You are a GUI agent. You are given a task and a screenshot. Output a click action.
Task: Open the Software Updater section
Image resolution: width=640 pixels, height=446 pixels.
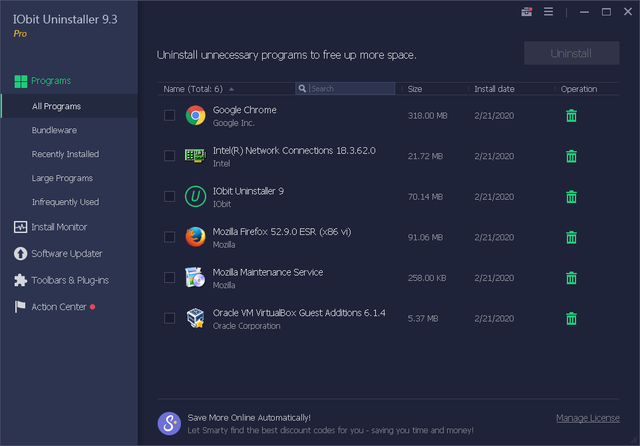click(67, 253)
